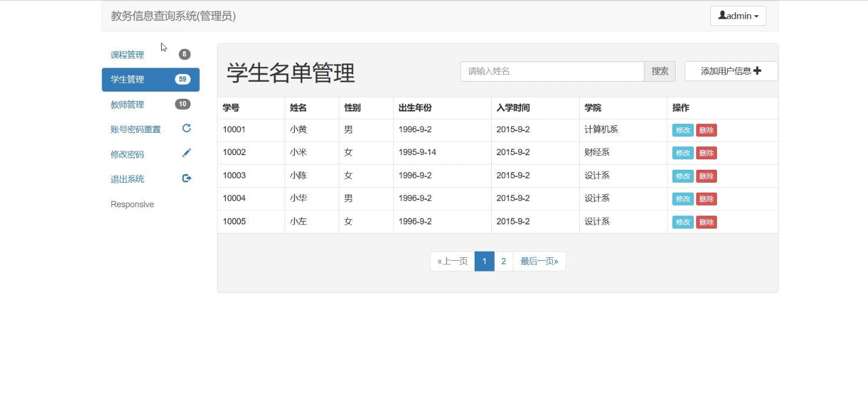Click 修改 for student 10005 小左
The width and height of the screenshot is (868, 416).
(683, 222)
